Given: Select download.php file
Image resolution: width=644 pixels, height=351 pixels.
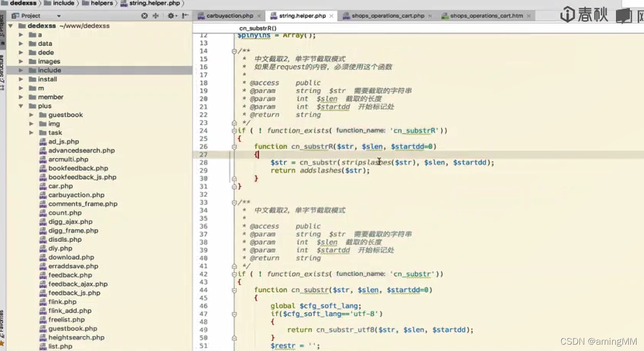Looking at the screenshot, I should [71, 257].
